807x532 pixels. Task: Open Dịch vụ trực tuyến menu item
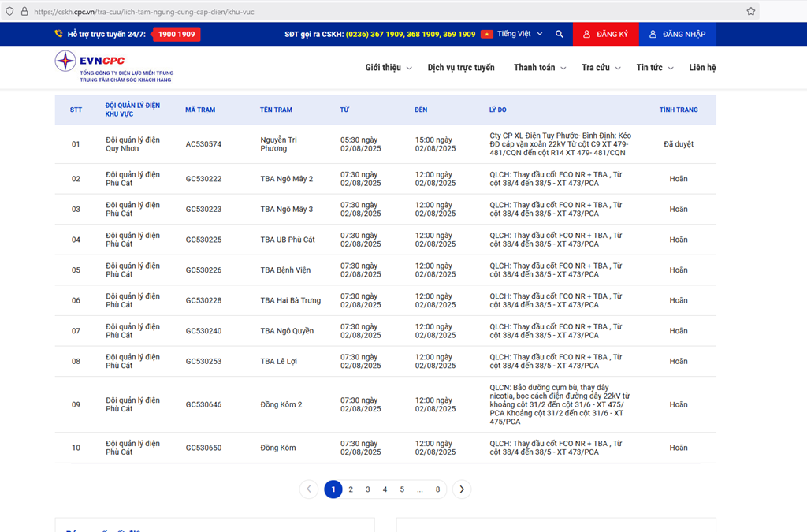tap(461, 68)
